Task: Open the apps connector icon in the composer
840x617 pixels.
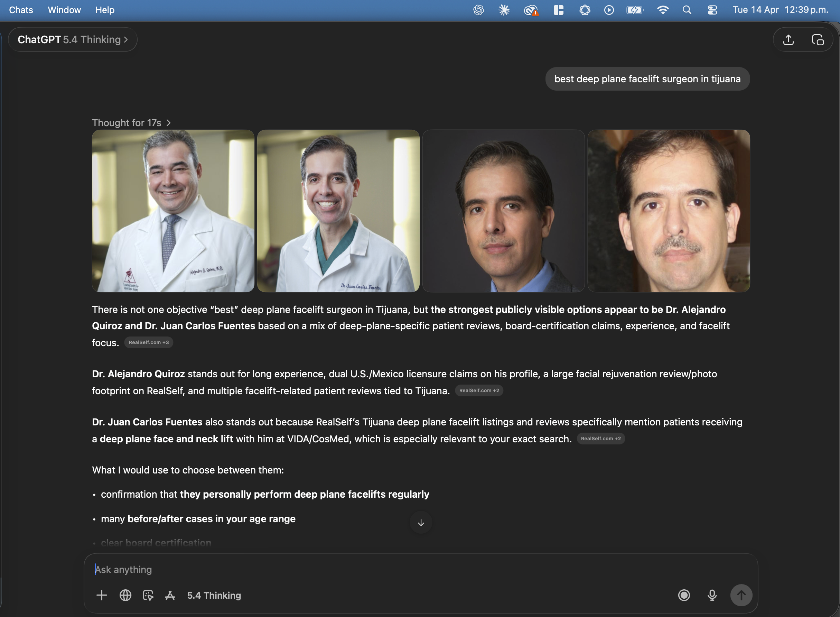Action: (170, 595)
